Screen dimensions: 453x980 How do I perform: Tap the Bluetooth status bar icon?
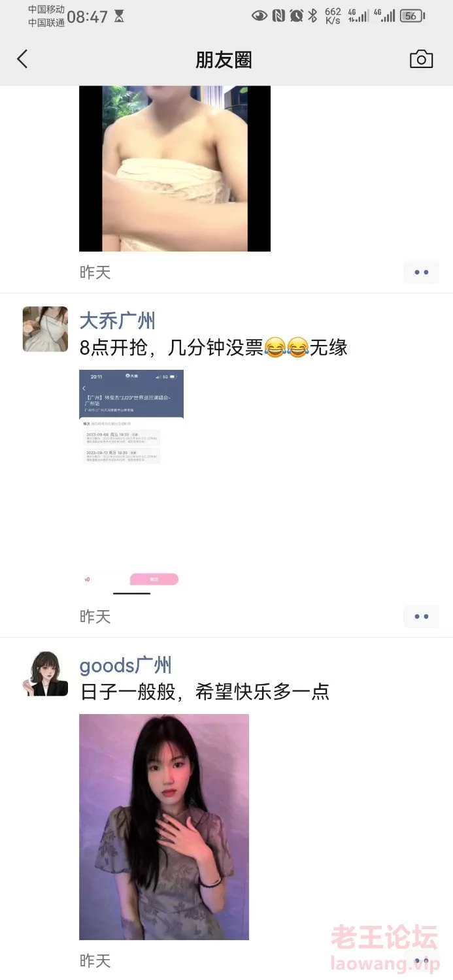point(312,16)
